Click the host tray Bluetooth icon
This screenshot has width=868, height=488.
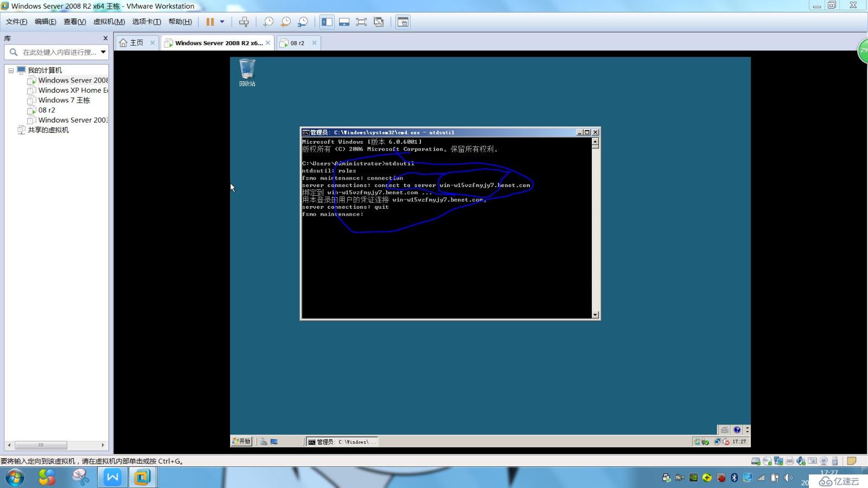coord(734,478)
